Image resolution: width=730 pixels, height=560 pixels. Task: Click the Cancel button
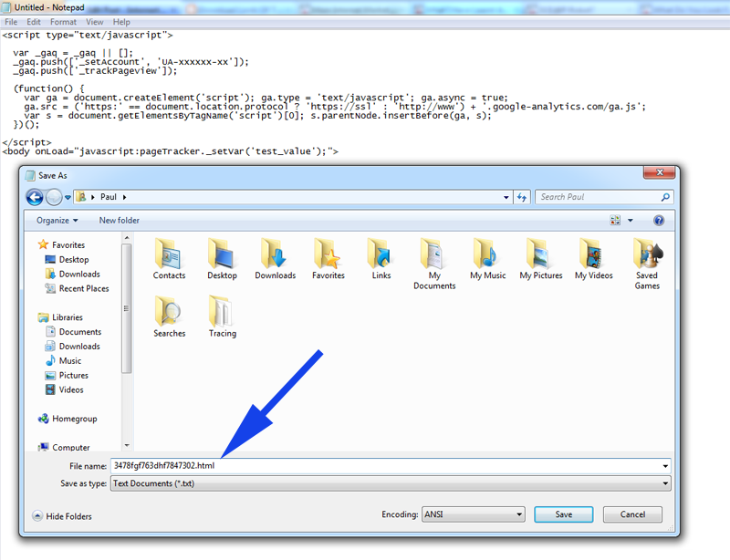point(632,514)
